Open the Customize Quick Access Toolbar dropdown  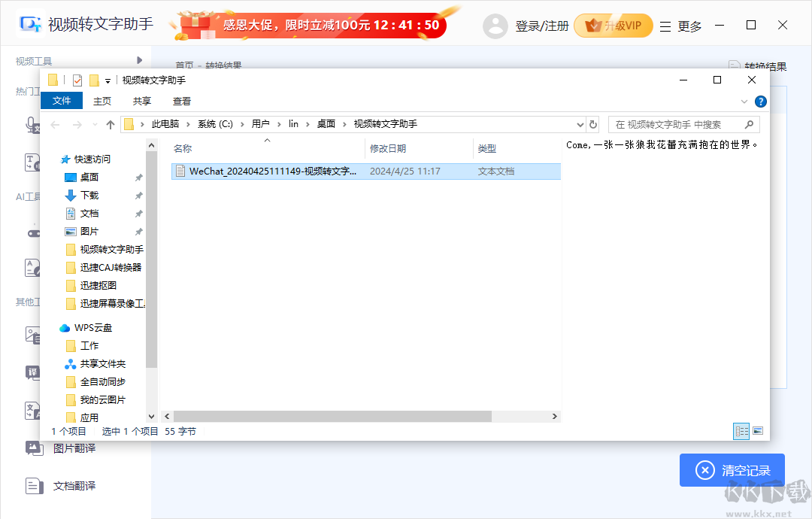point(108,80)
